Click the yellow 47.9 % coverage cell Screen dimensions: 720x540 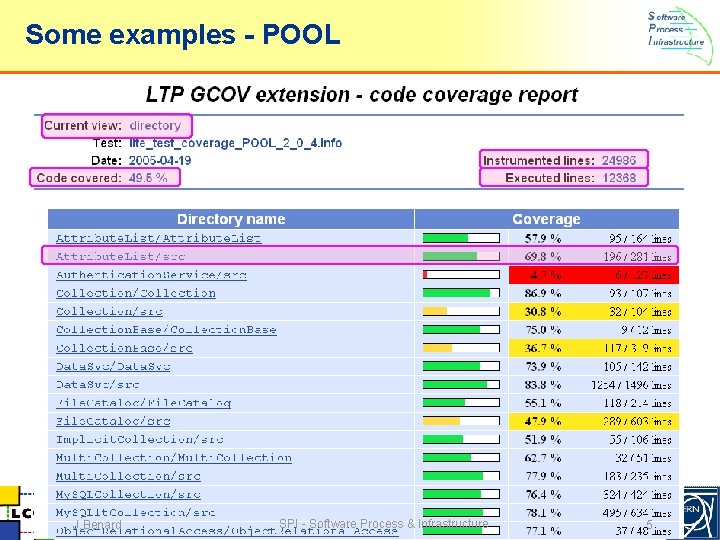[x=543, y=421]
